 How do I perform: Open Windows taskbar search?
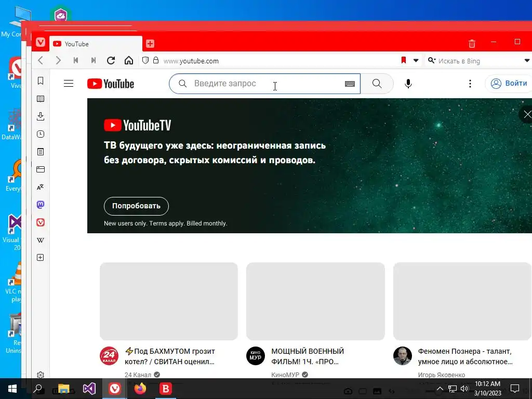37,389
